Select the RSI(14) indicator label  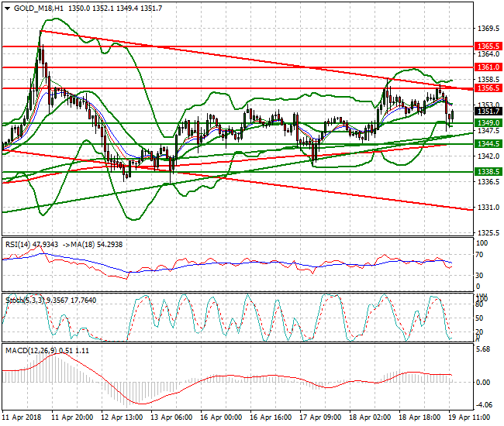18,245
